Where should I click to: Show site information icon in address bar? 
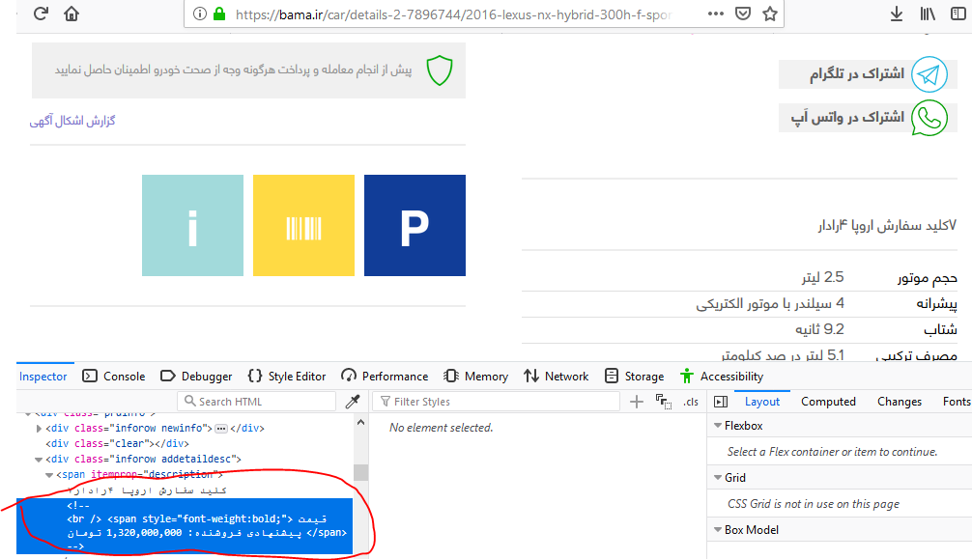[x=200, y=14]
